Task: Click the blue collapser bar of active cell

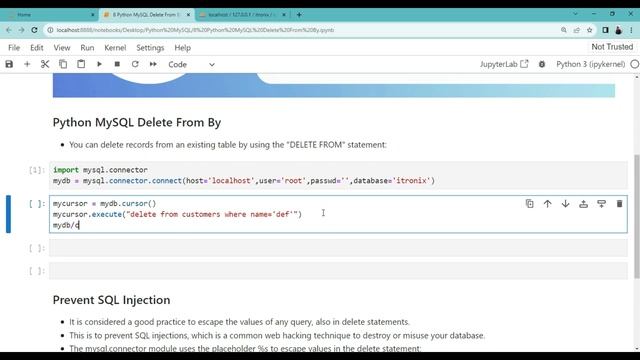Action: (x=8, y=214)
